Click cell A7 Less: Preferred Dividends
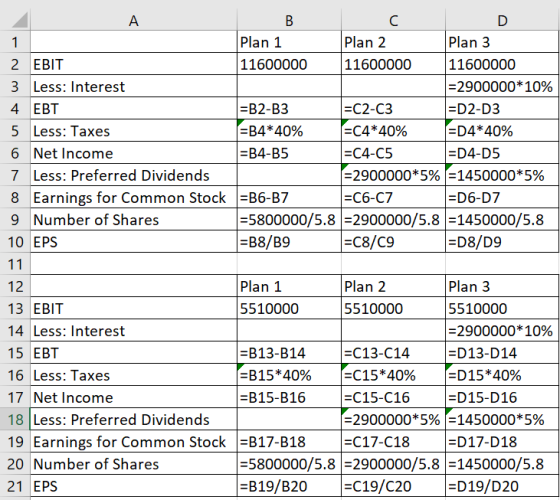The width and height of the screenshot is (560, 500). pos(134,175)
